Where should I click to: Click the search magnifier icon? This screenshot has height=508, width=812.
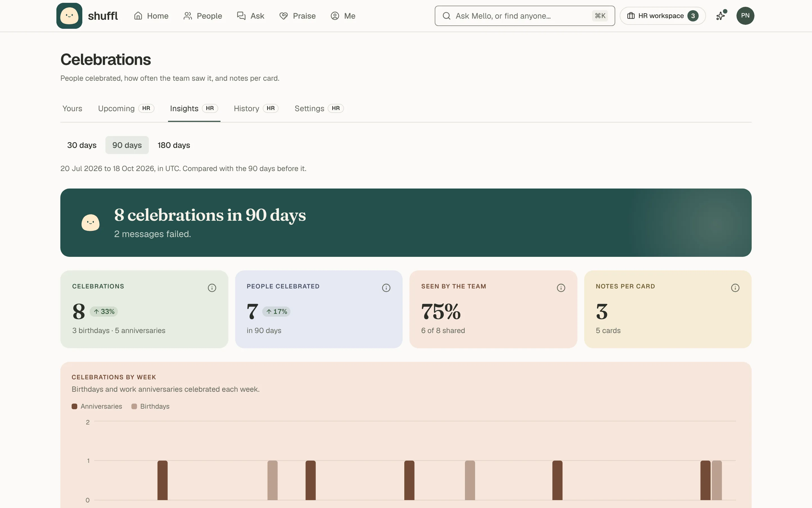point(446,16)
